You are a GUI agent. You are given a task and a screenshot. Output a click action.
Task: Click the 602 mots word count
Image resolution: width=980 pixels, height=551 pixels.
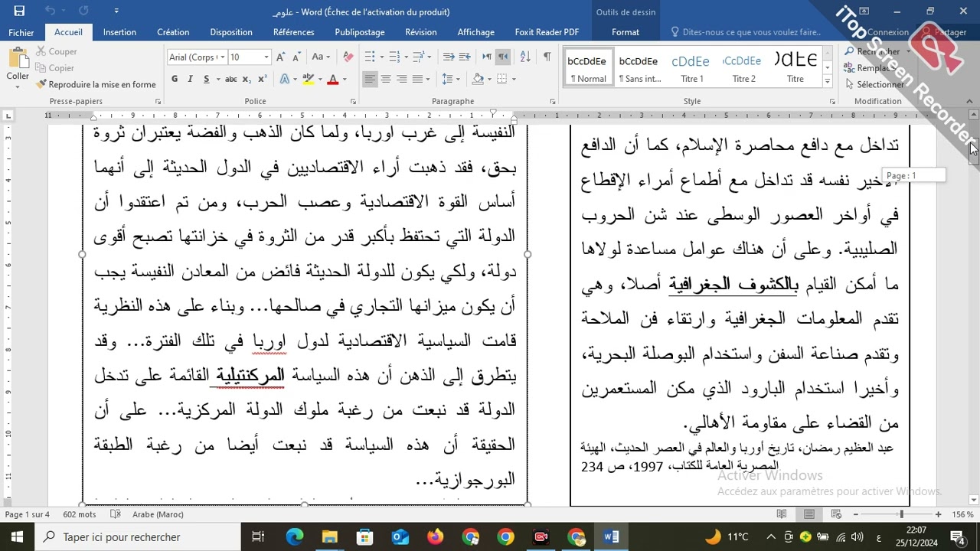point(80,514)
